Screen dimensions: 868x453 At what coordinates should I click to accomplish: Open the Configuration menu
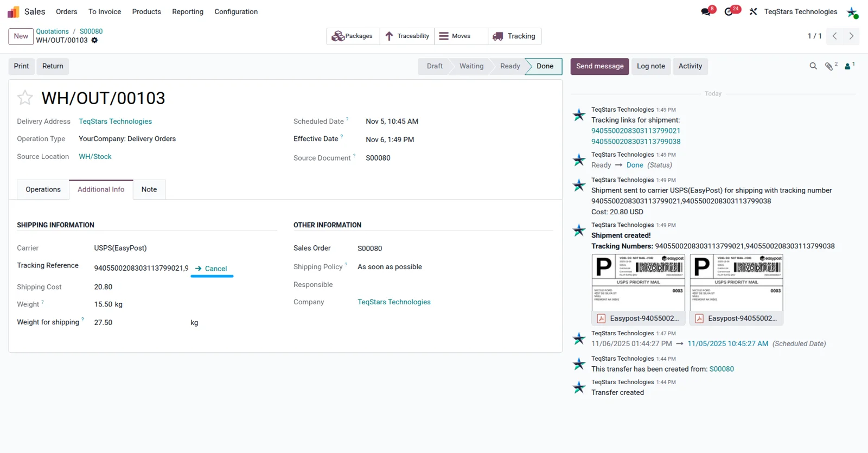point(236,11)
